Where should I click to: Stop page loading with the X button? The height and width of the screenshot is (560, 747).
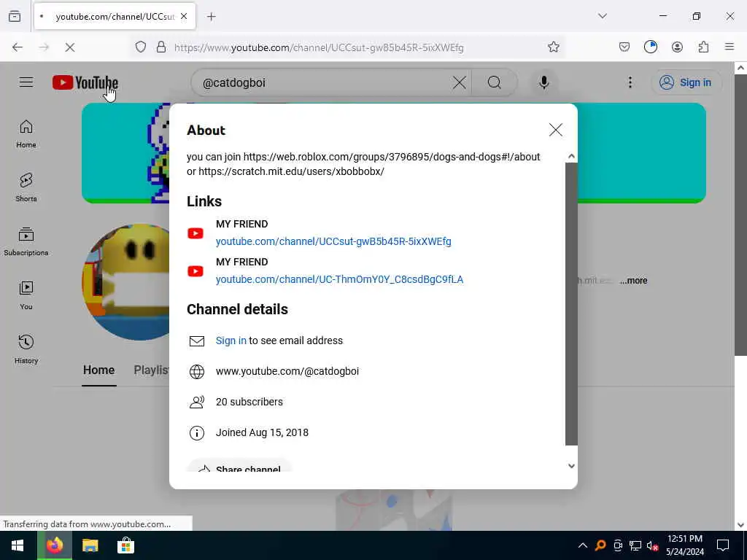[69, 47]
